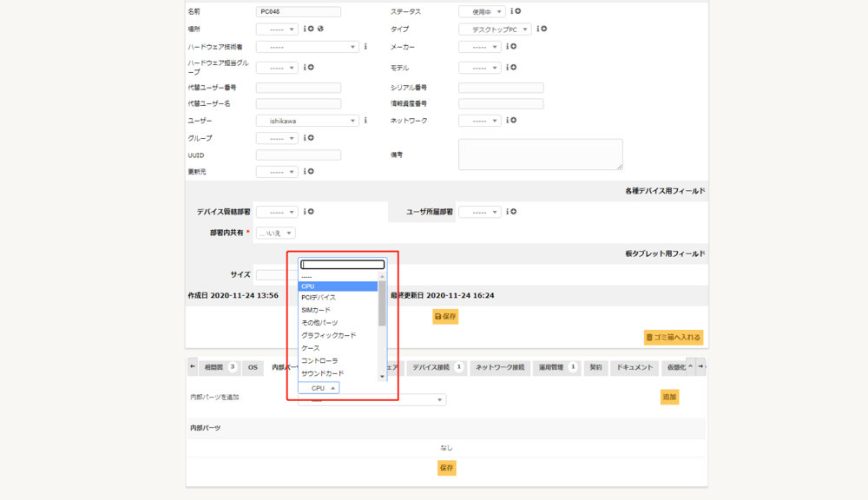Viewport: 868px width, 500px height.
Task: Open the ドキュメント tab
Action: (634, 367)
